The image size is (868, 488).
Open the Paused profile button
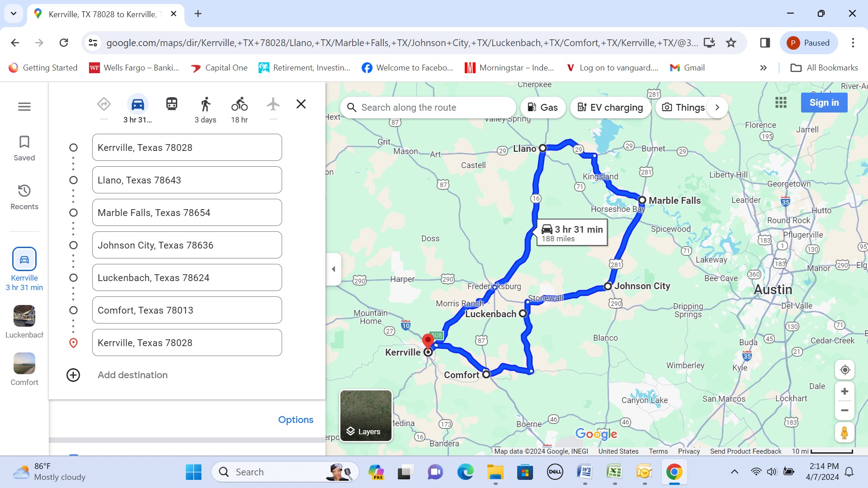[808, 43]
